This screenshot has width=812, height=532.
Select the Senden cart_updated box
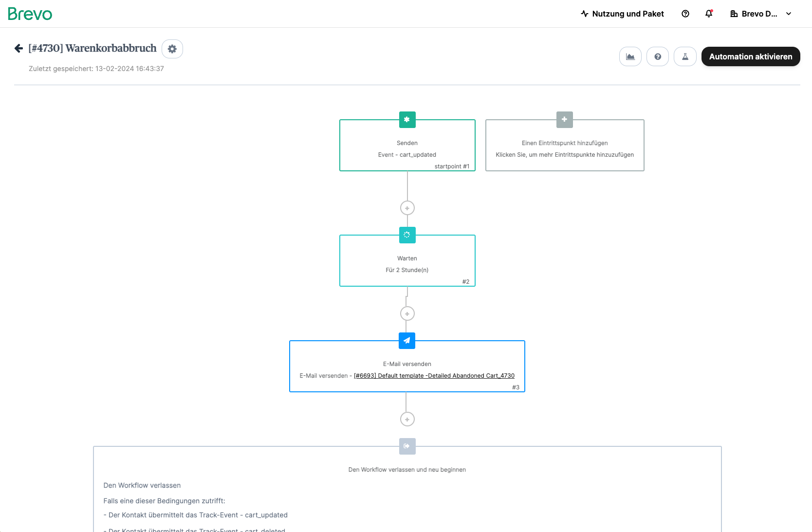tap(407, 145)
